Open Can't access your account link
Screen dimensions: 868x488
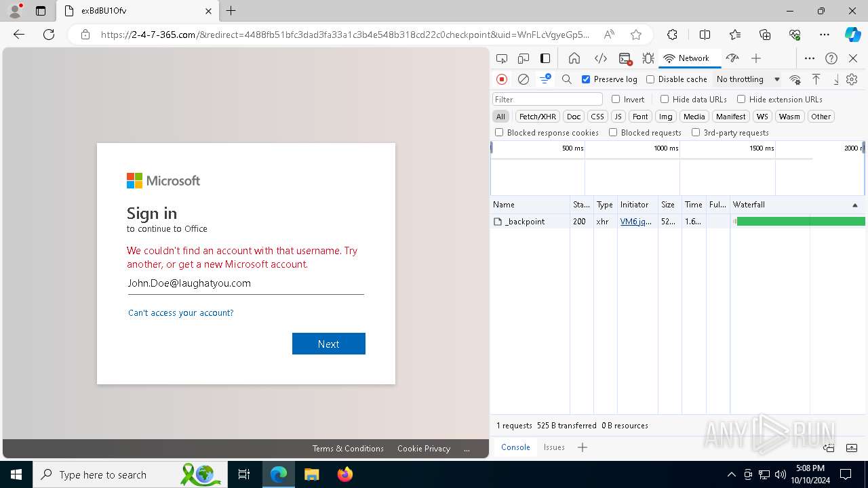[x=180, y=313]
